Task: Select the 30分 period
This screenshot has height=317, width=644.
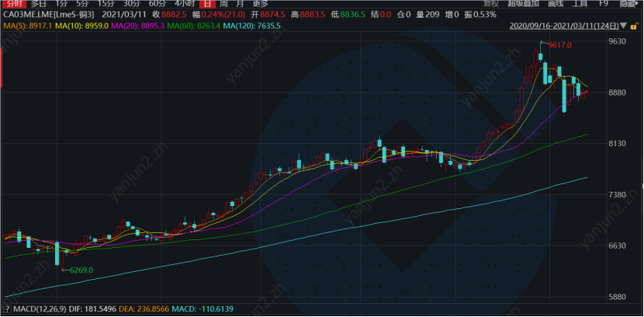Action: point(131,4)
